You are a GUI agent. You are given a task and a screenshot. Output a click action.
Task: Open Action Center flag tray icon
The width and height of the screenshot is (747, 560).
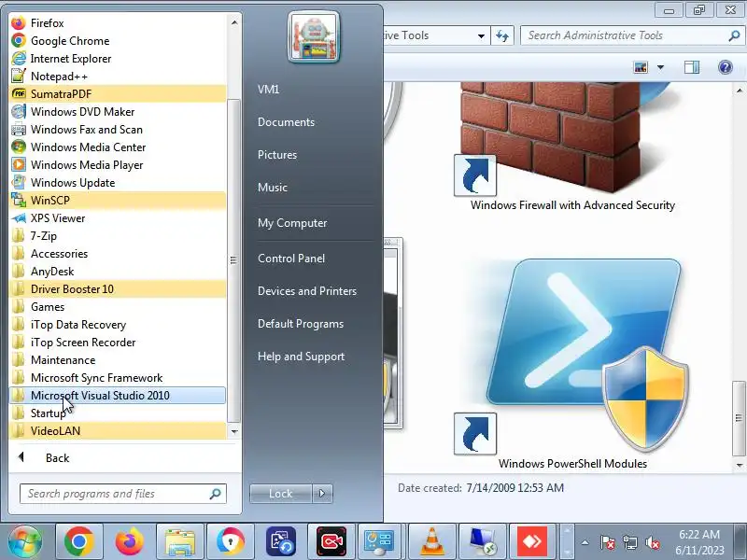608,542
